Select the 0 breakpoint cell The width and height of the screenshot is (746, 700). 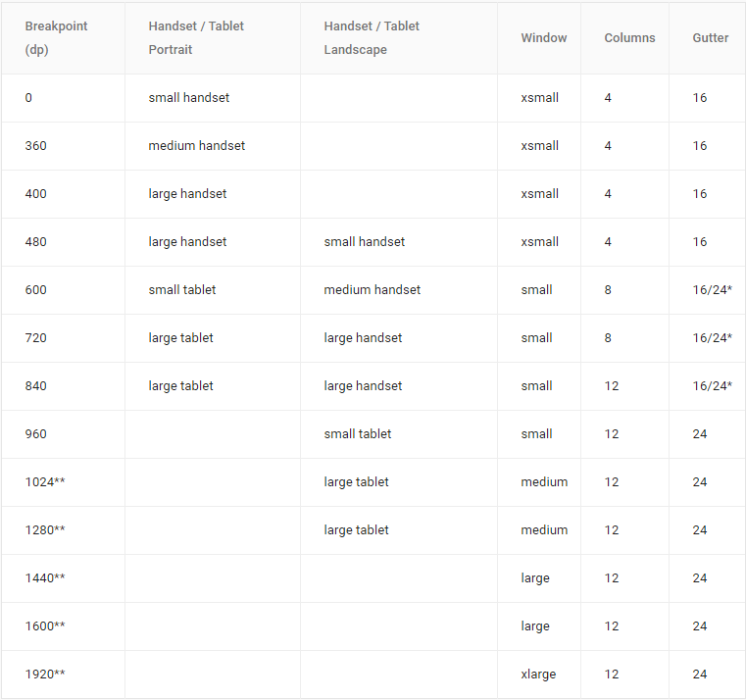tap(29, 98)
